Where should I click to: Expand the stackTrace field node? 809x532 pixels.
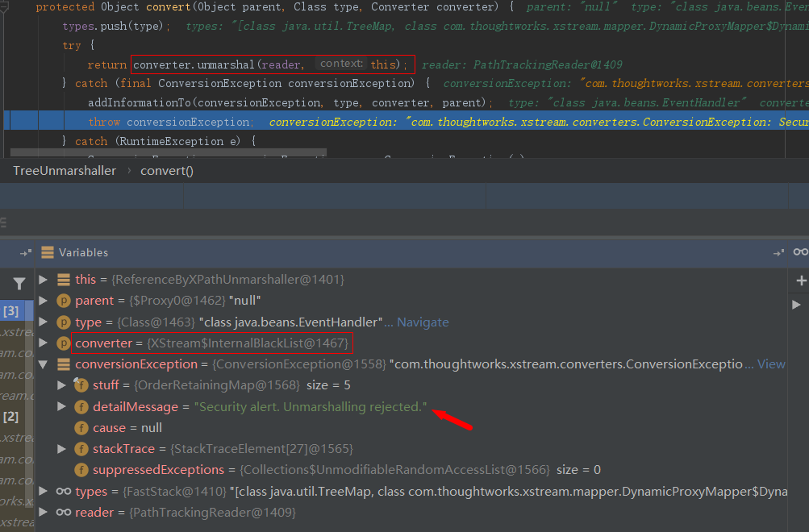point(62,448)
